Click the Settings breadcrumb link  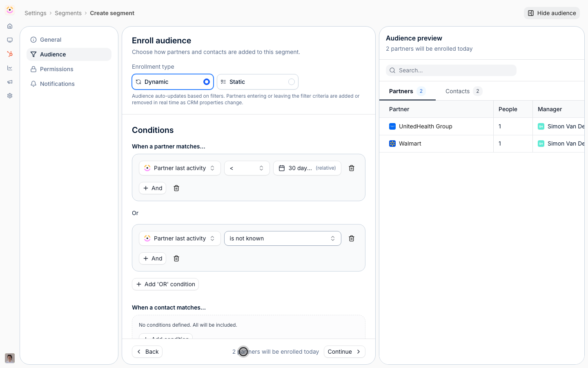[x=36, y=13]
